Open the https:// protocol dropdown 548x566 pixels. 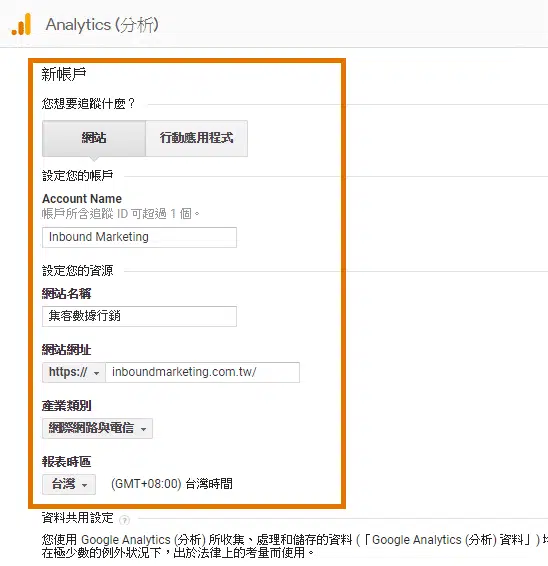pyautogui.click(x=74, y=372)
